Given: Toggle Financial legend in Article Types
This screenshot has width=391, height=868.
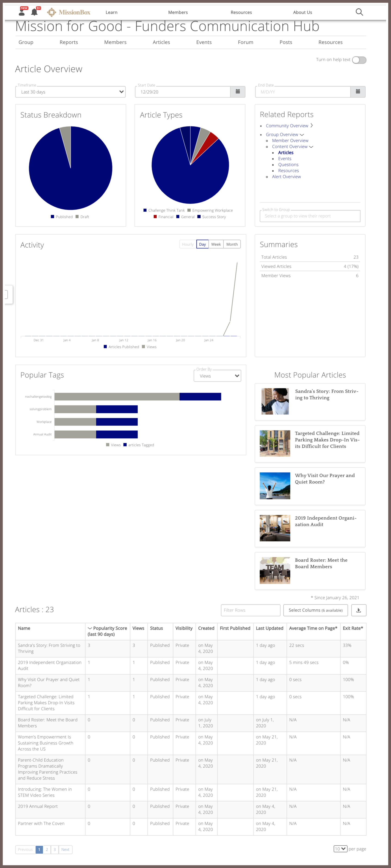Looking at the screenshot, I should click(x=164, y=217).
